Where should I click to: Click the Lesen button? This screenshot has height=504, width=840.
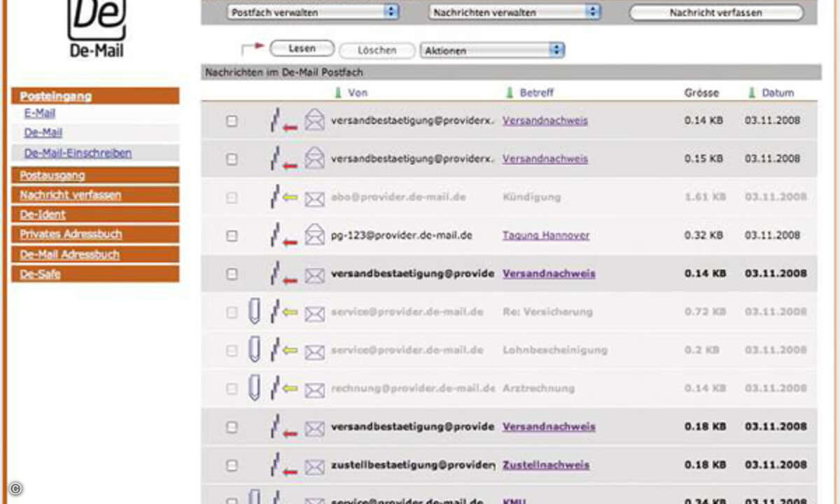[302, 49]
